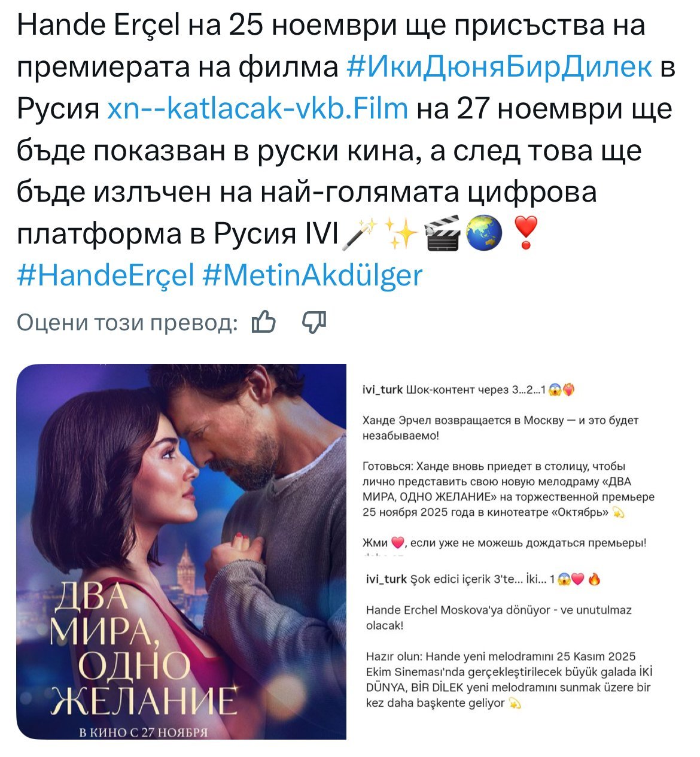Open the #HandeErçel hashtag
This screenshot has width=700, height=757.
106,275
